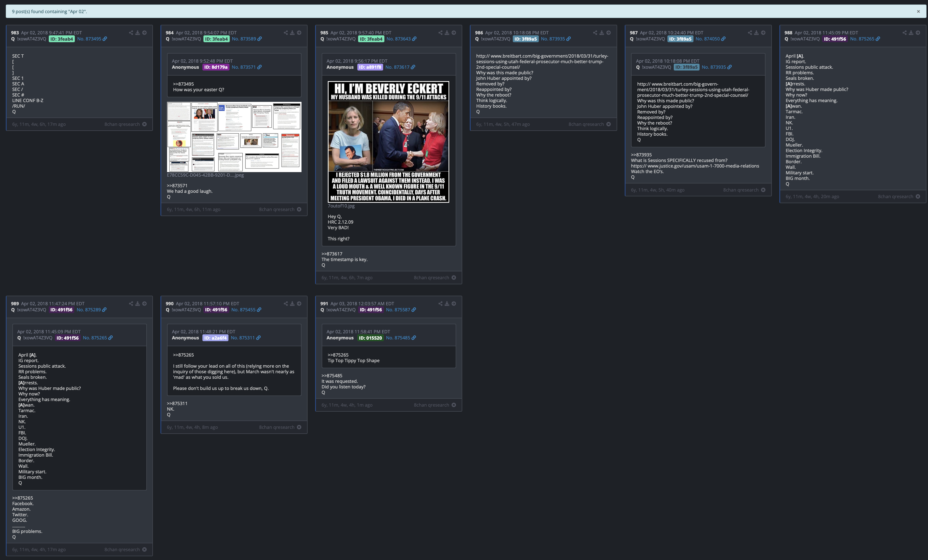Screen dimensions: 928x560
Task: Open quoted Anonymous post link No. 873571
Action: pyautogui.click(x=247, y=67)
